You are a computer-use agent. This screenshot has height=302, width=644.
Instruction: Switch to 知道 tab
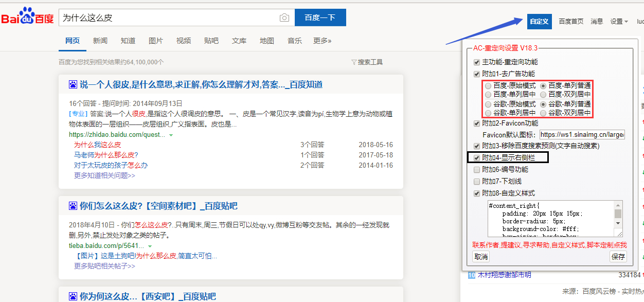pyautogui.click(x=128, y=41)
